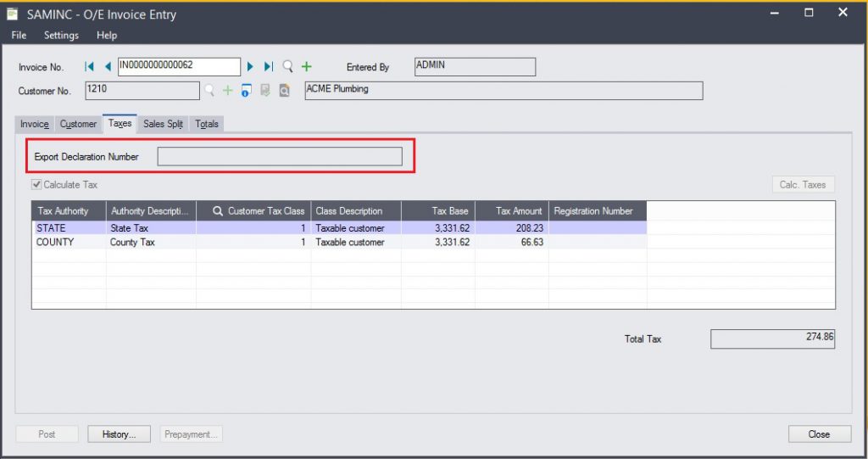868x459 pixels.
Task: Go to the previous invoice
Action: pyautogui.click(x=108, y=66)
